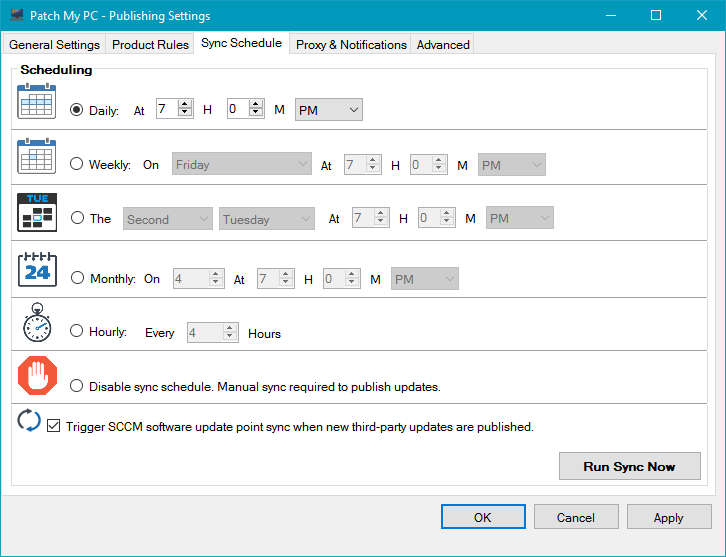Minimize the Publishing Settings window
Screen dimensions: 726x557
(611, 15)
